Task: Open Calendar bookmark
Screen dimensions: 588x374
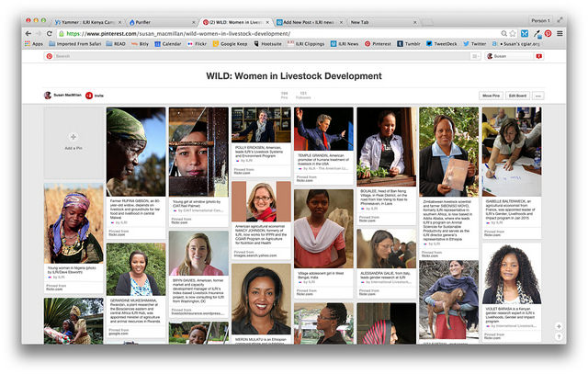Action: 168,44
